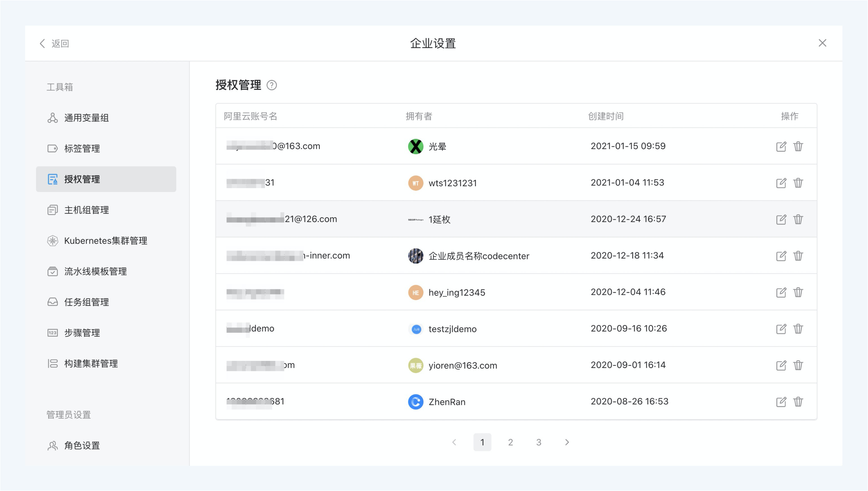Click the 通用变量组 sidebar icon
The height and width of the screenshot is (491, 868).
[x=52, y=118]
